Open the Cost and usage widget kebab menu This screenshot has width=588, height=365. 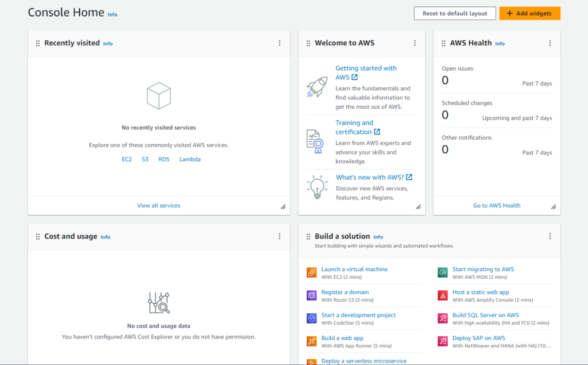pos(280,236)
